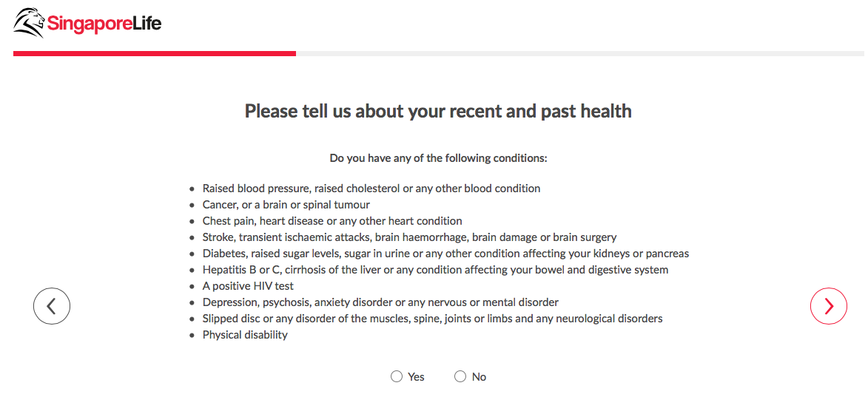Click the recent and past health heading

(x=438, y=112)
